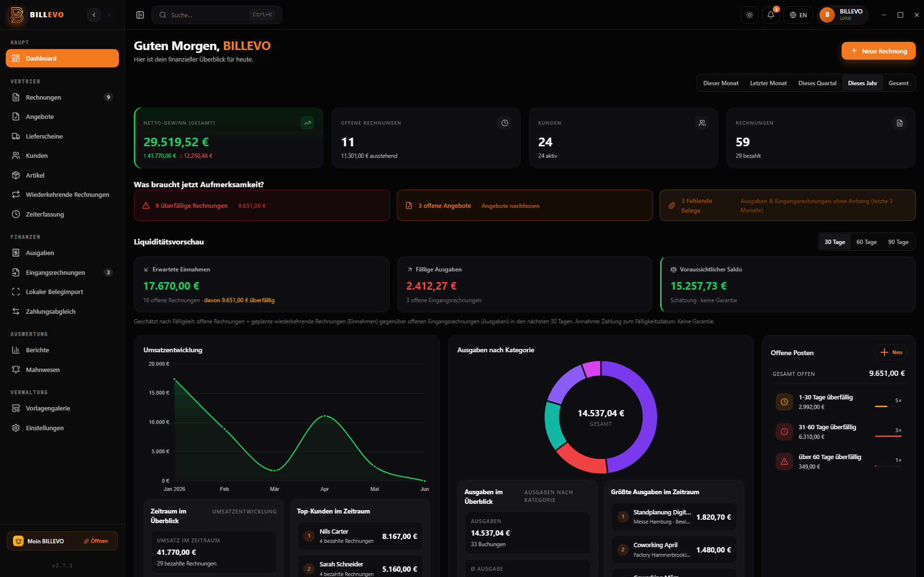Viewport: 924px width, 577px height.
Task: Toggle light/dark theme sun icon
Action: click(750, 15)
